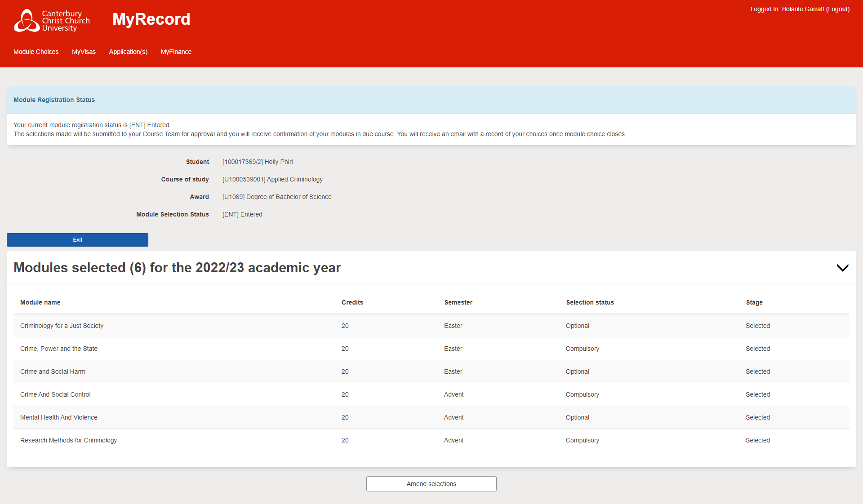
Task: Select the Crime, Power and the State row
Action: click(x=59, y=349)
